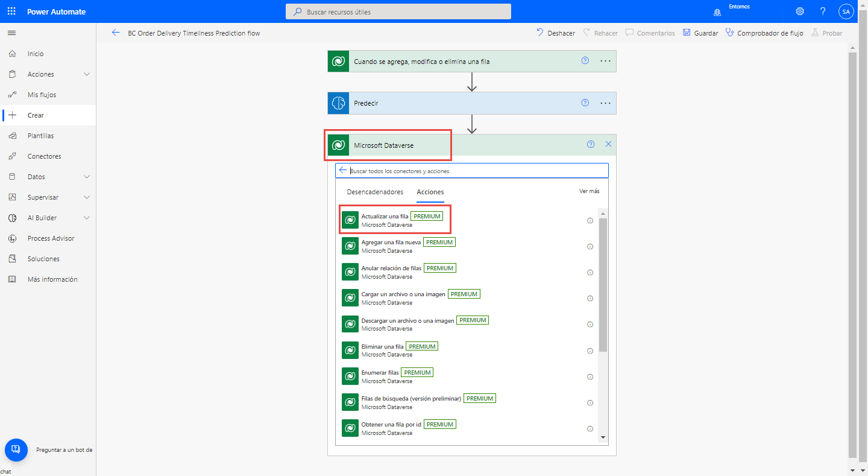868x476 pixels.
Task: Click Guardar to save the flow
Action: 700,33
